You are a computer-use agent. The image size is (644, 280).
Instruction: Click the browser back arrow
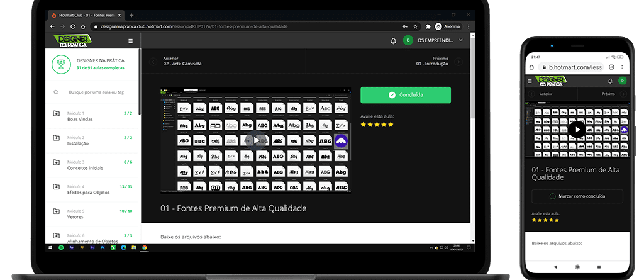pyautogui.click(x=52, y=26)
